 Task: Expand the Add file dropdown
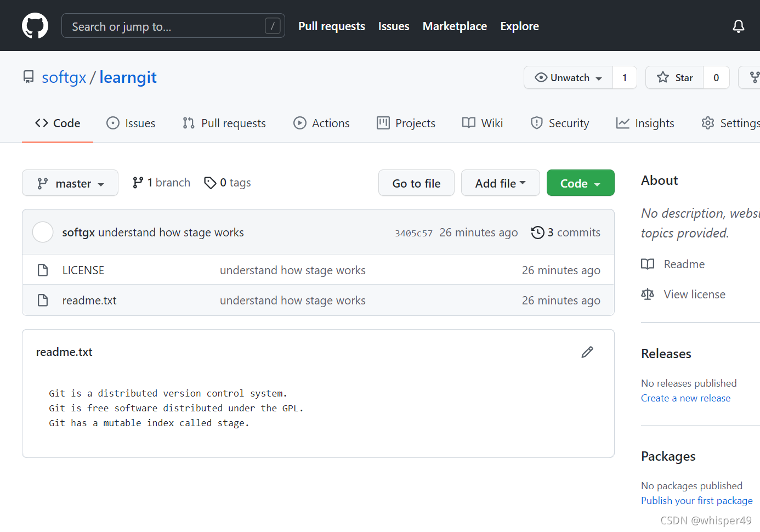coord(501,183)
